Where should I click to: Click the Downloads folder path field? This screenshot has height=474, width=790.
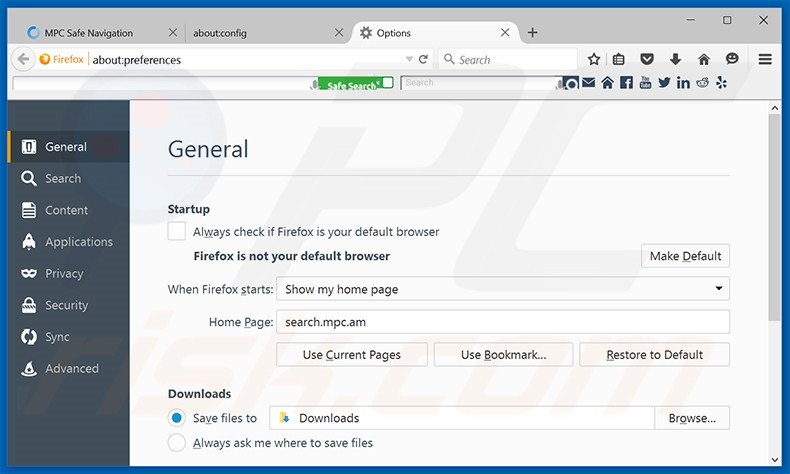[462, 418]
